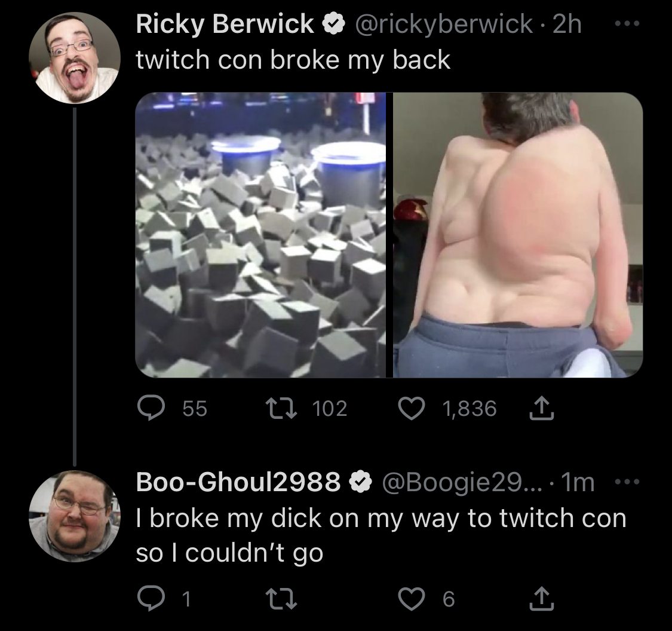Image resolution: width=672 pixels, height=631 pixels.
Task: View the shirtless back photo
Action: pyautogui.click(x=518, y=235)
